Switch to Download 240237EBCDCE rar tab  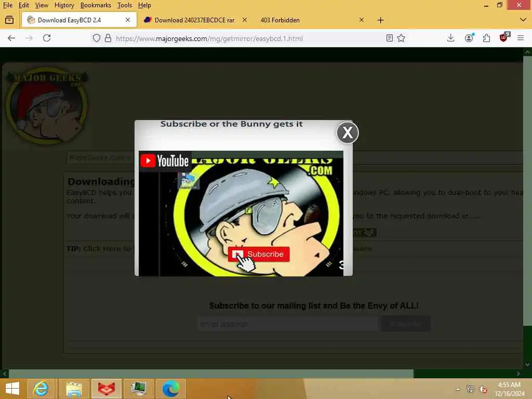point(194,20)
